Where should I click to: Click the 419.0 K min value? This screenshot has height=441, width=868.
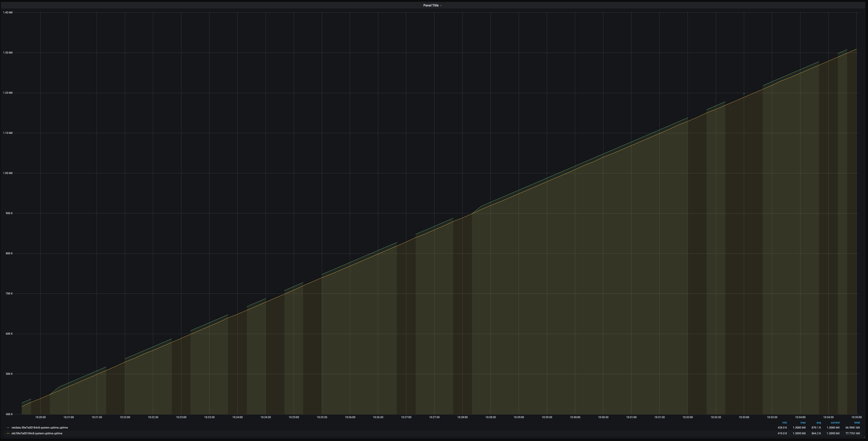[782, 433]
